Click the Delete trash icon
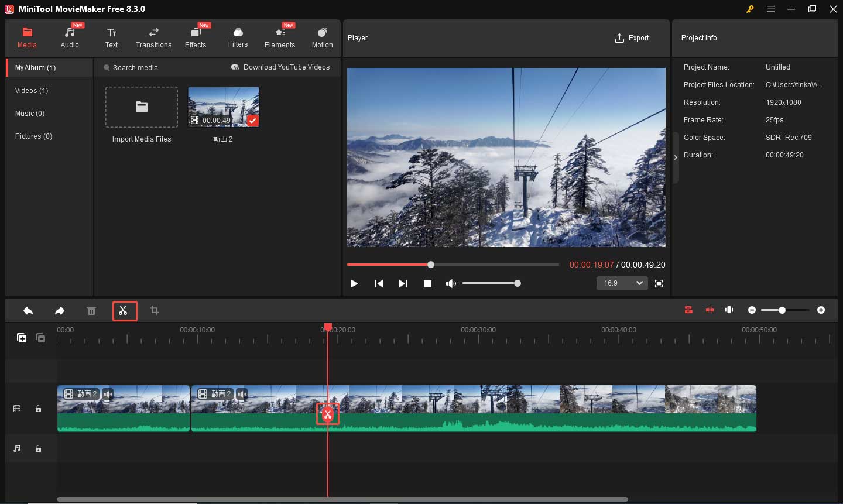Image resolution: width=843 pixels, height=504 pixels. 91,311
